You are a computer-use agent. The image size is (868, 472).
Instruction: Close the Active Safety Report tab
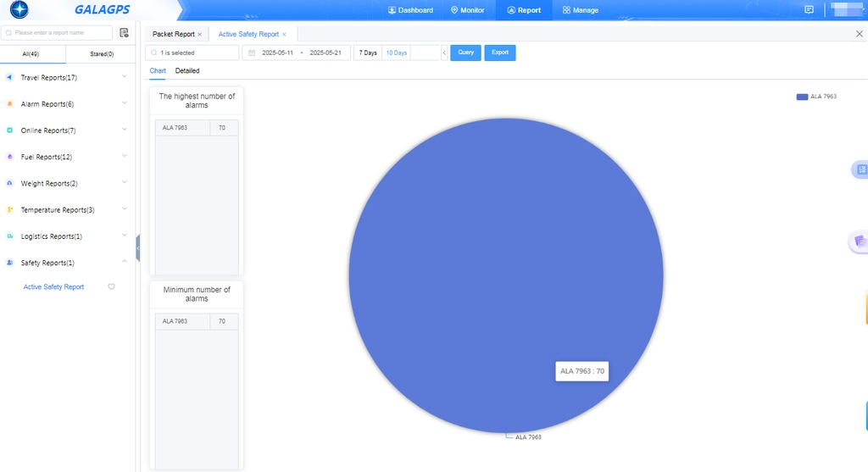point(284,34)
